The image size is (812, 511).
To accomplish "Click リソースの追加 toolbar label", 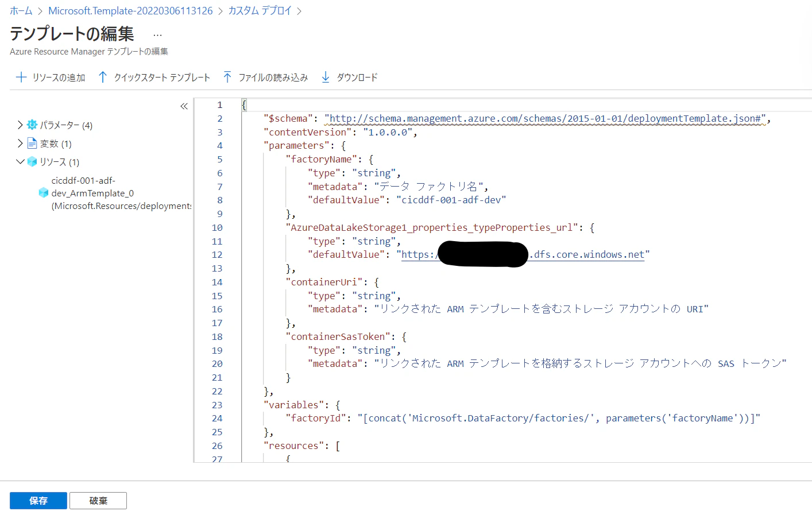I will point(59,78).
